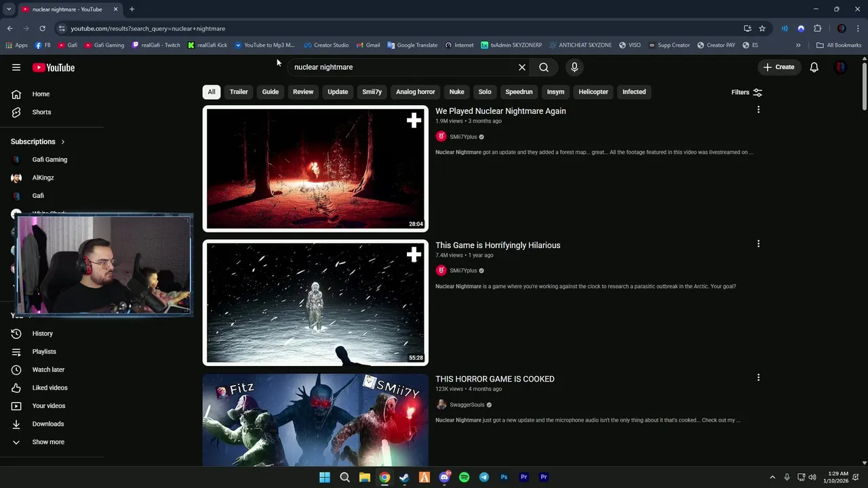
Task: Open title We Played Nuclear Nightmare Again
Action: pos(500,111)
